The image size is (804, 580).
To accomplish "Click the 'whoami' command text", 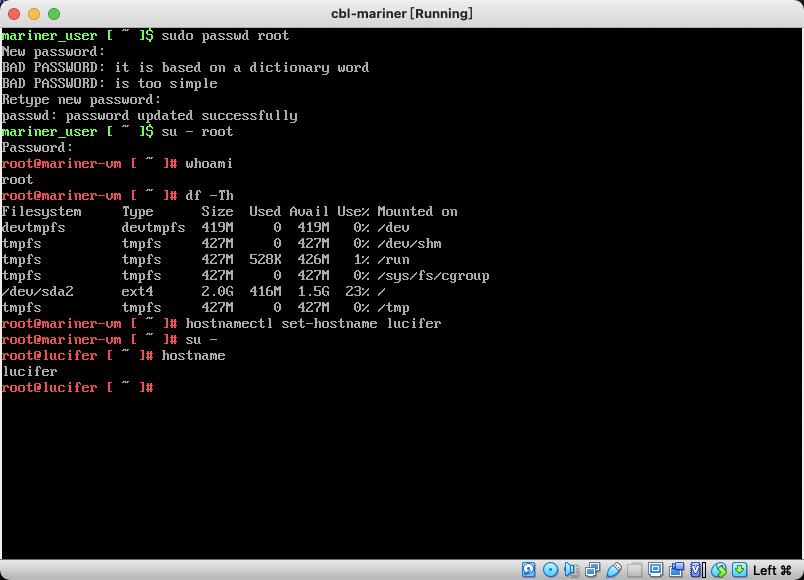I will (209, 163).
